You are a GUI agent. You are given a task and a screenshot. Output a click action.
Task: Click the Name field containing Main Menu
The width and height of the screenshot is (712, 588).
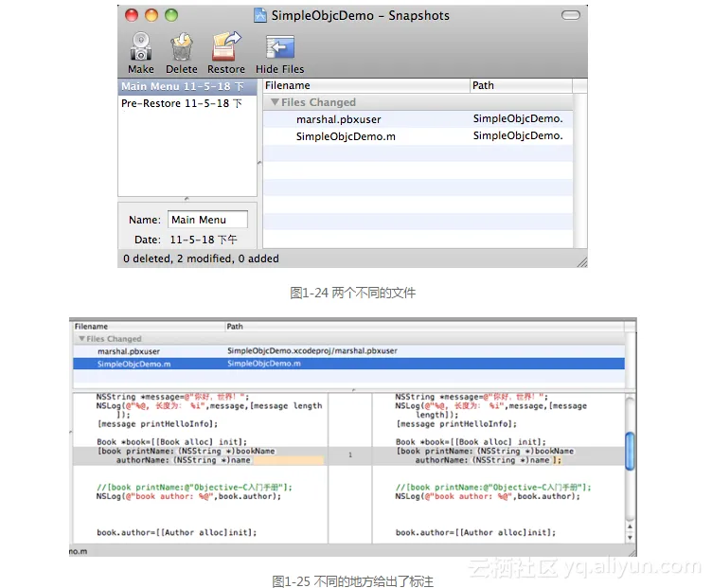pyautogui.click(x=207, y=220)
